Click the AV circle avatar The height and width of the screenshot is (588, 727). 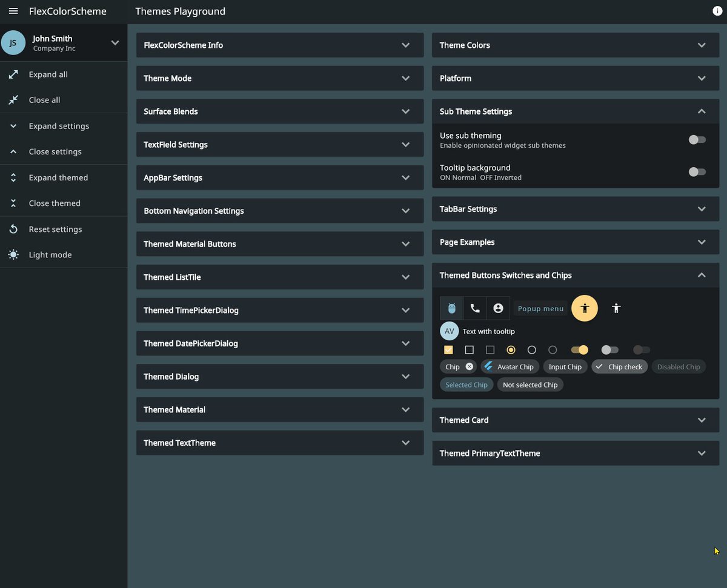450,331
